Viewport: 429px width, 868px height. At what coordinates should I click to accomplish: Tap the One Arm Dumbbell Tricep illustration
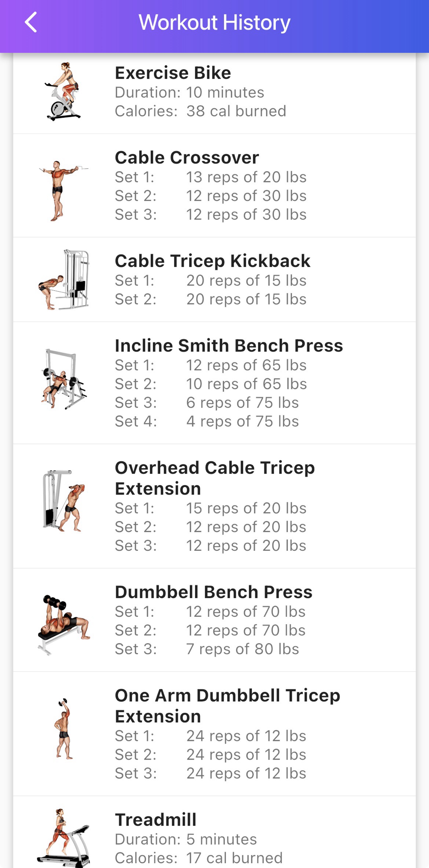(x=64, y=729)
